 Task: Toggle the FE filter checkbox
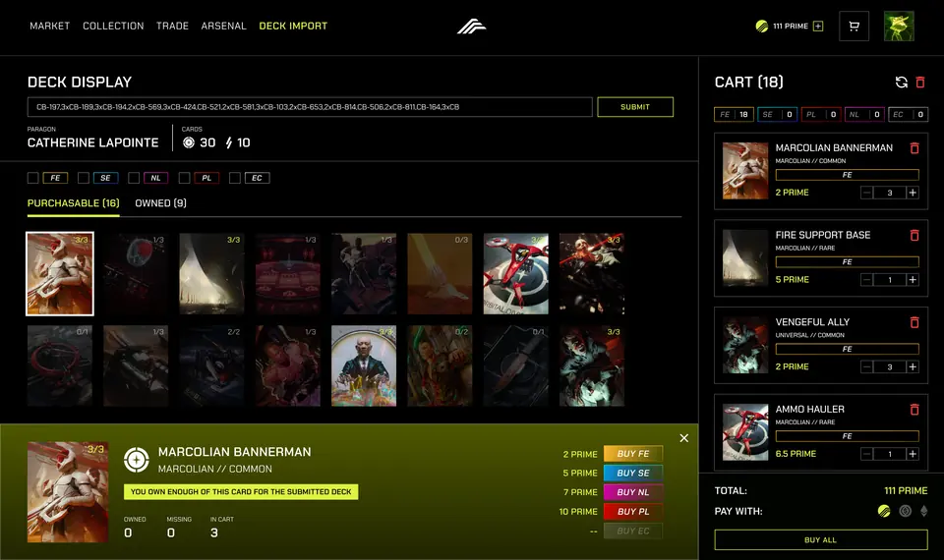point(33,178)
